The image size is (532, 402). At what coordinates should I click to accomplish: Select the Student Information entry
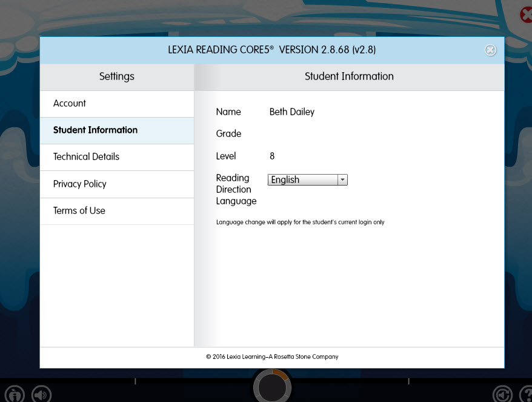[95, 130]
